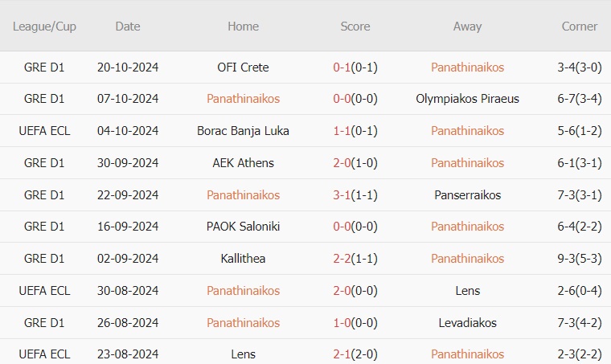Click the 2-2 score of Kallithea match
Image resolution: width=611 pixels, height=364 pixels.
click(x=355, y=259)
